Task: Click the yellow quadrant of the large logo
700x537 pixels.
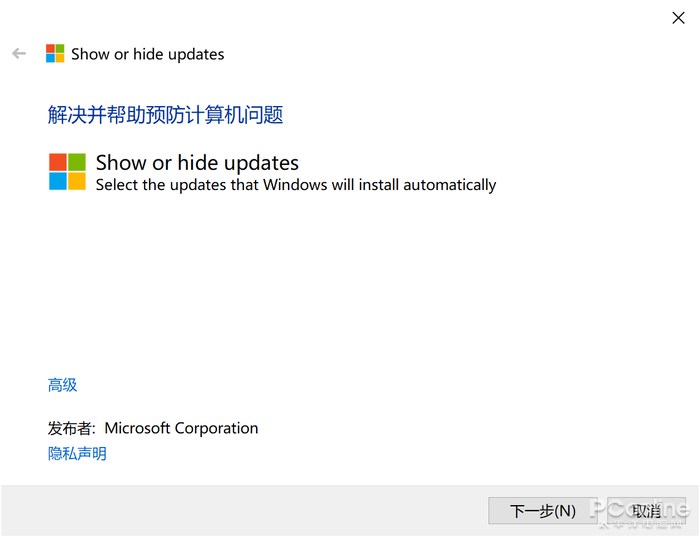Action: tap(77, 181)
